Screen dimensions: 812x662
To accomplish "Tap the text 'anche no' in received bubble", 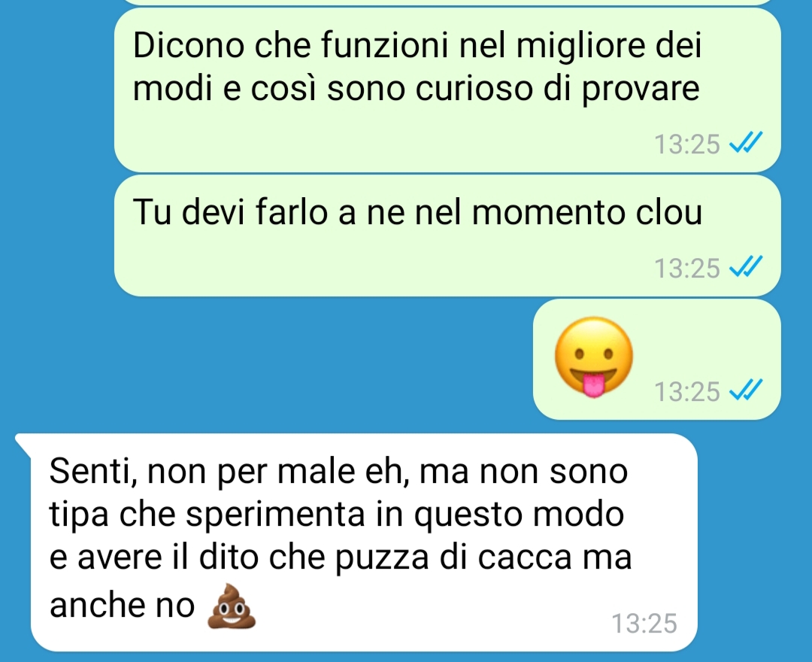I will tap(122, 605).
